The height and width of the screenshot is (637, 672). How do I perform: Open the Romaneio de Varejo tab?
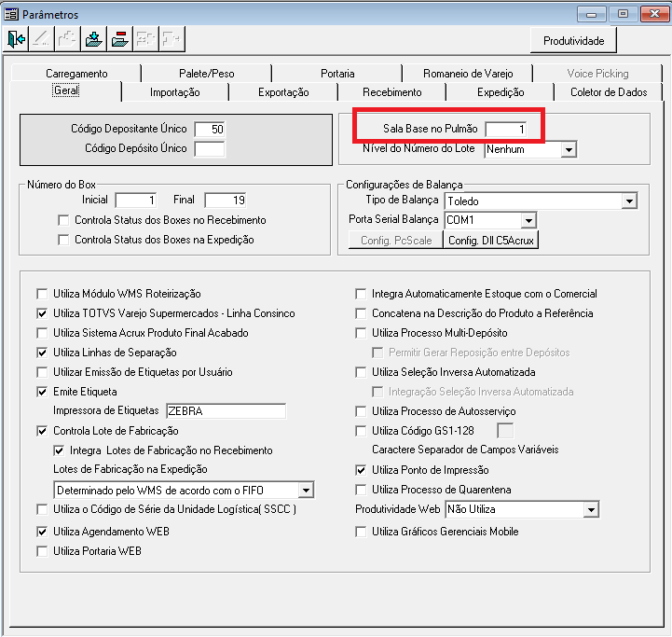[x=468, y=74]
